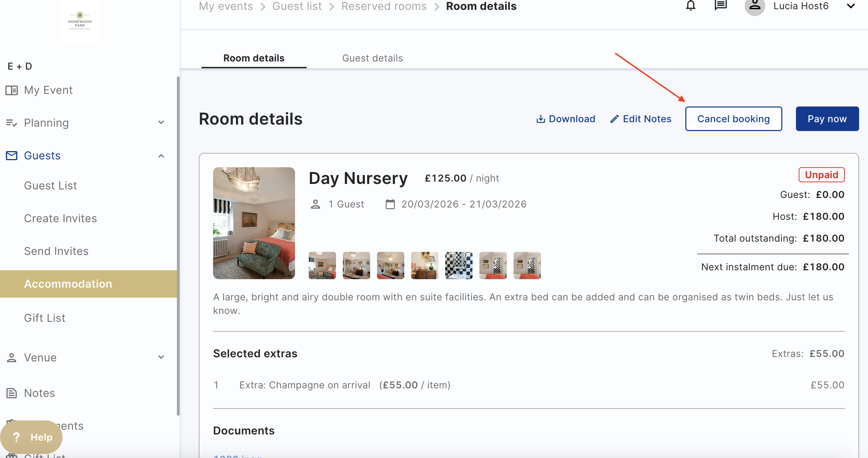Image resolution: width=868 pixels, height=458 pixels.
Task: Click the Homewood Park logo
Action: click(x=80, y=21)
